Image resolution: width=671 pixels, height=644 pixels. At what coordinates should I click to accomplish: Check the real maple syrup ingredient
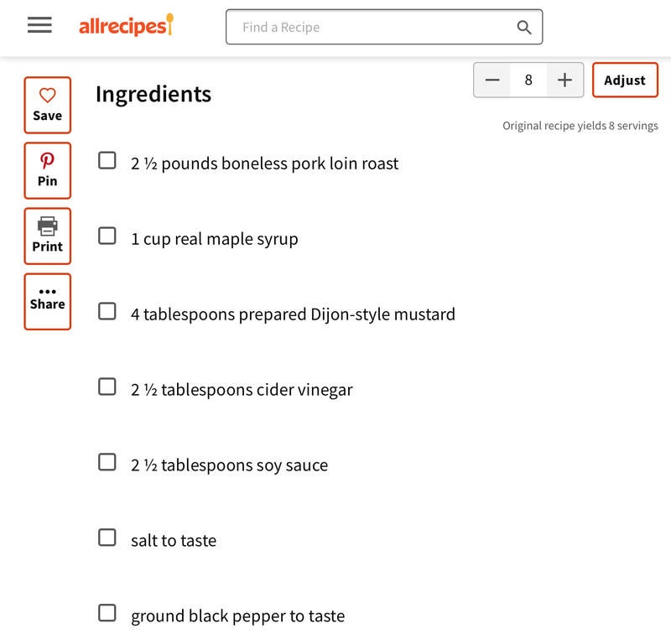(x=107, y=236)
